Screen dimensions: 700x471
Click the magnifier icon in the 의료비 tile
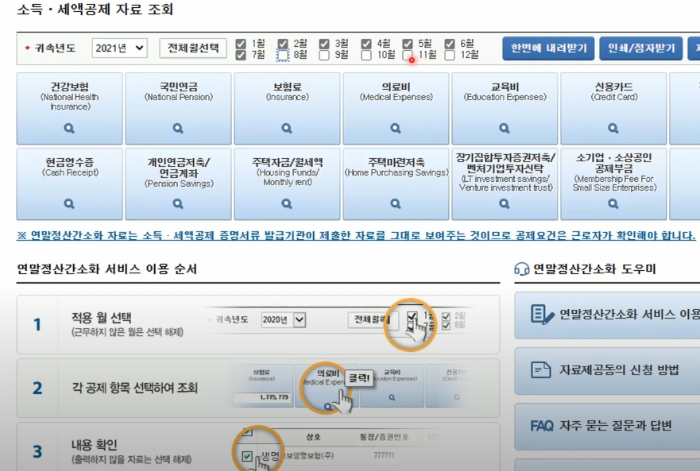(x=396, y=129)
